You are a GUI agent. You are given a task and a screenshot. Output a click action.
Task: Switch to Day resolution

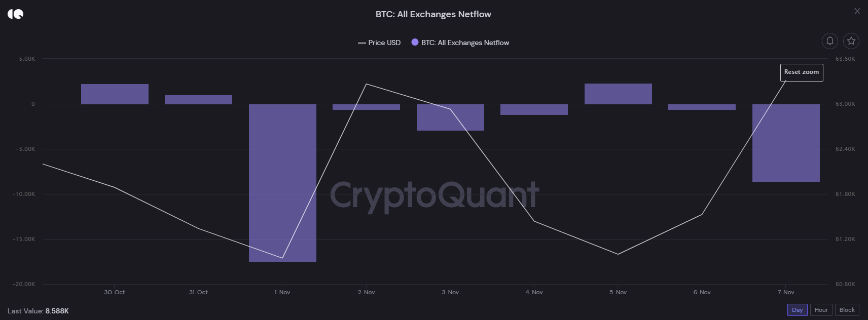pos(798,310)
